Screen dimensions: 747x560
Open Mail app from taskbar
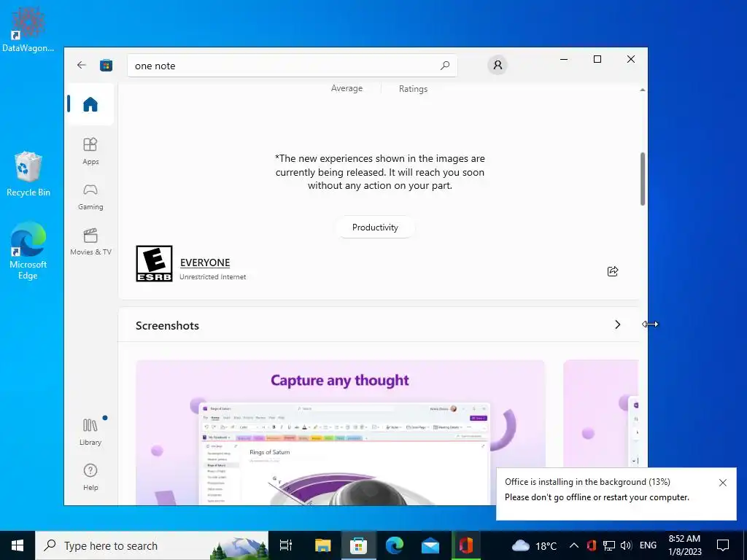click(430, 545)
